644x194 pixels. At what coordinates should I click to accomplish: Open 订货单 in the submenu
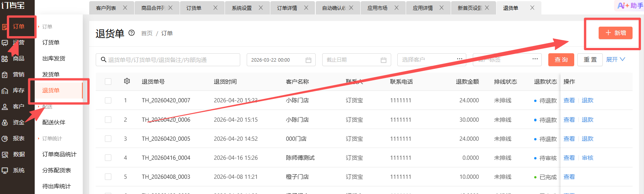51,42
